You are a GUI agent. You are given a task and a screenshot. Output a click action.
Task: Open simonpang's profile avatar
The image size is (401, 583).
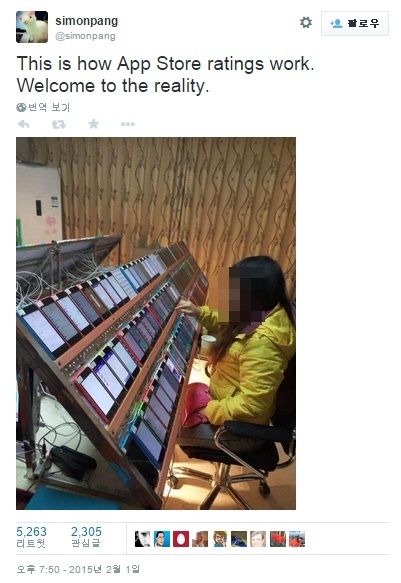(x=32, y=27)
